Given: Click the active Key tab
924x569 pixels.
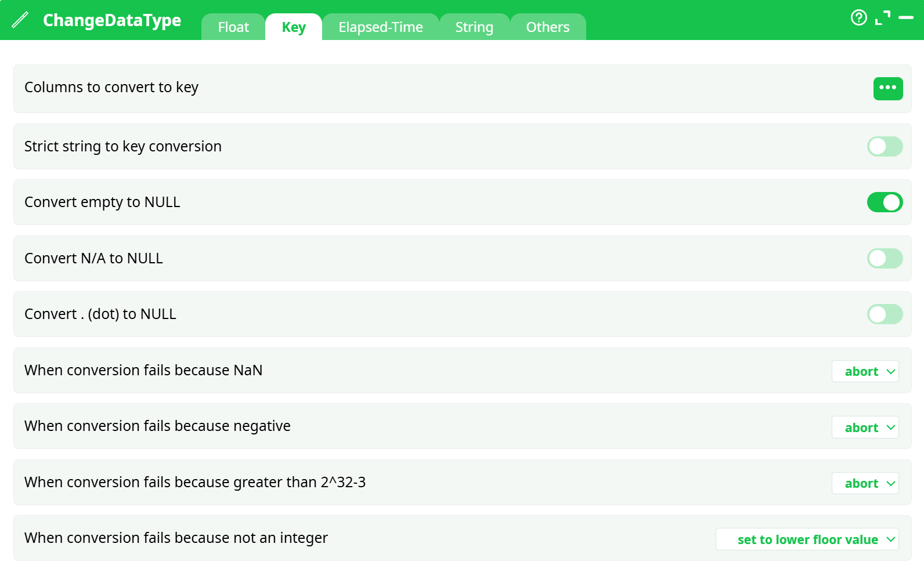Looking at the screenshot, I should coord(294,27).
